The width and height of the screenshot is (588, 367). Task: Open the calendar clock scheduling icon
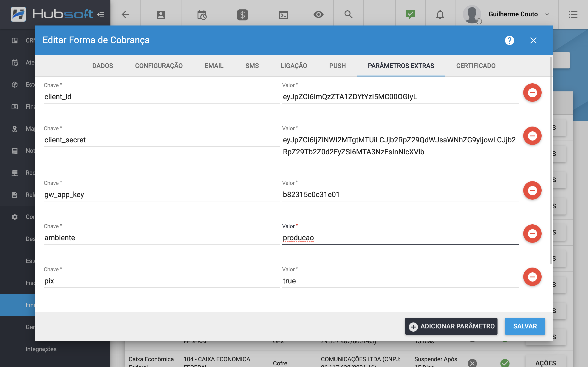pyautogui.click(x=202, y=14)
